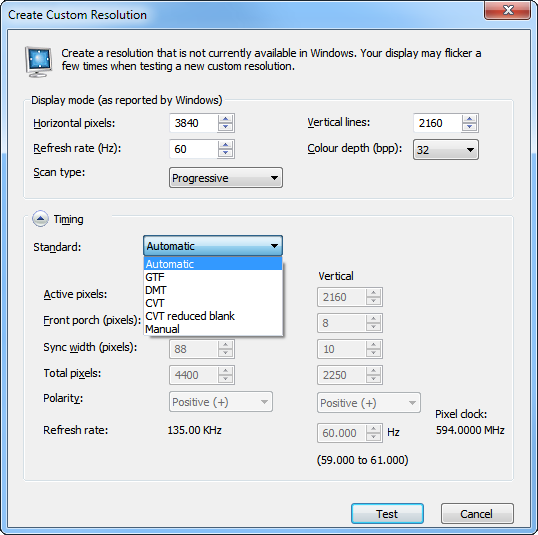
Task: Click the Cancel button
Action: pyautogui.click(x=477, y=514)
